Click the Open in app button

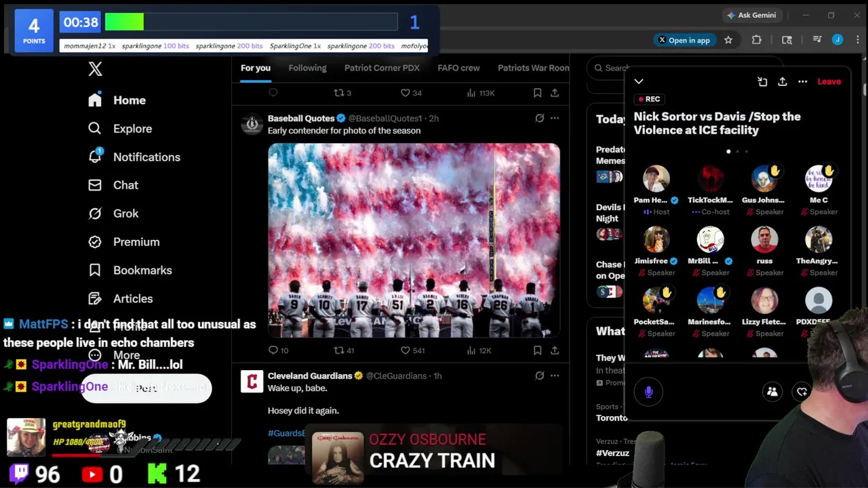point(684,40)
